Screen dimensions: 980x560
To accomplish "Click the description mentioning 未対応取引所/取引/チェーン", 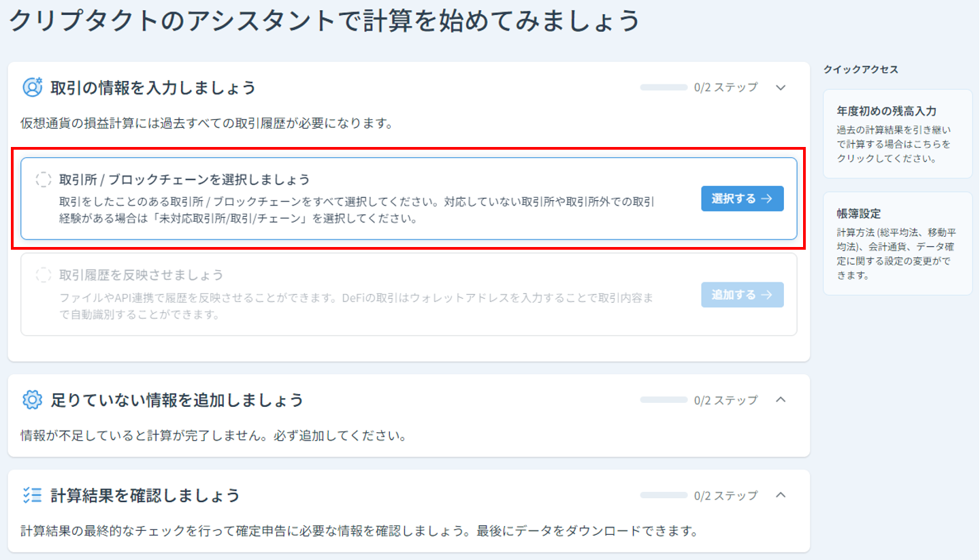I will coord(357,211).
